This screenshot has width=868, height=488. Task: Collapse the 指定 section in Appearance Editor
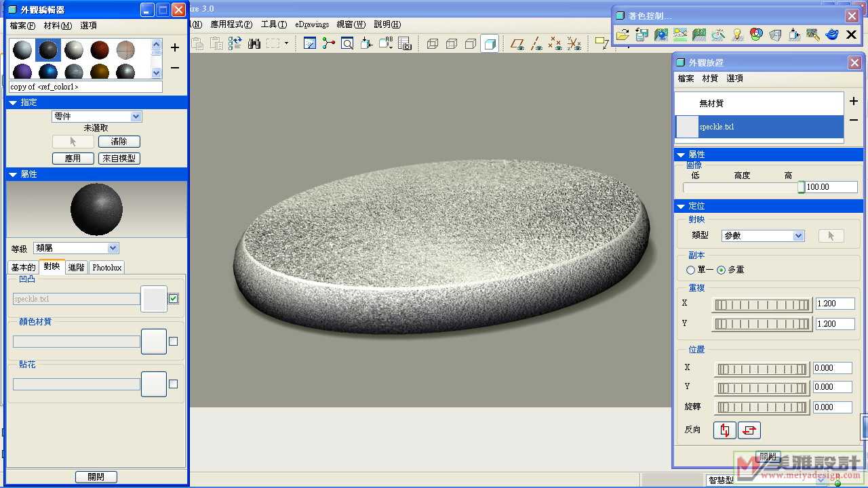(13, 102)
